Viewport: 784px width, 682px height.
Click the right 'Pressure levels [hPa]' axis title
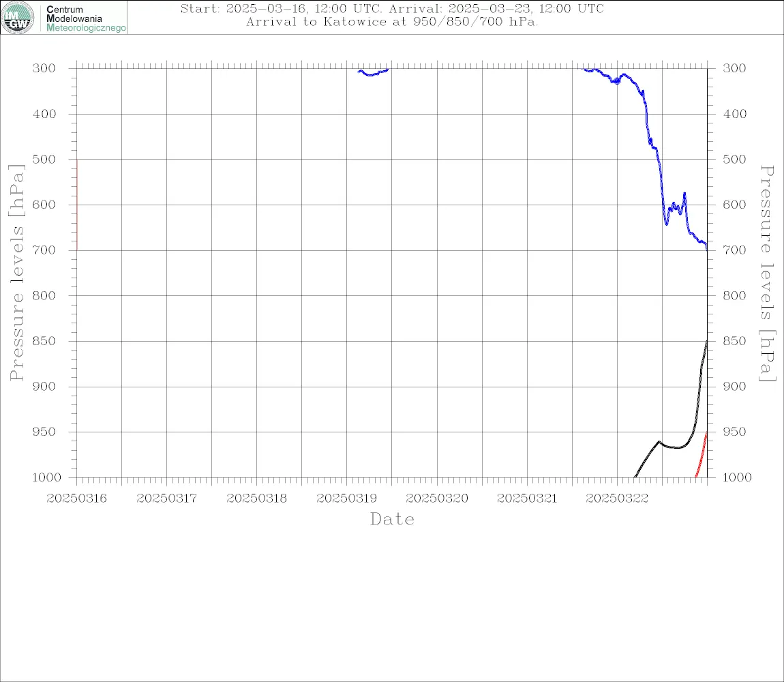[768, 273]
